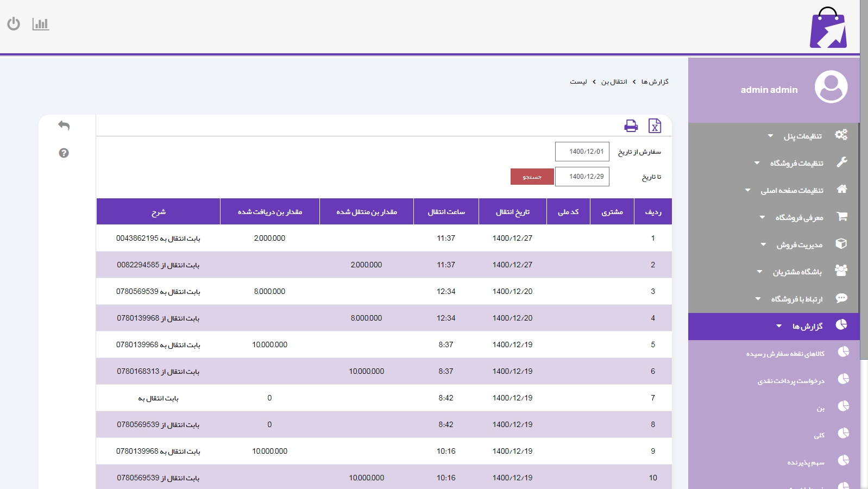Click the start date field 1400/12/01
Viewport: 868px width, 489px height.
(582, 152)
